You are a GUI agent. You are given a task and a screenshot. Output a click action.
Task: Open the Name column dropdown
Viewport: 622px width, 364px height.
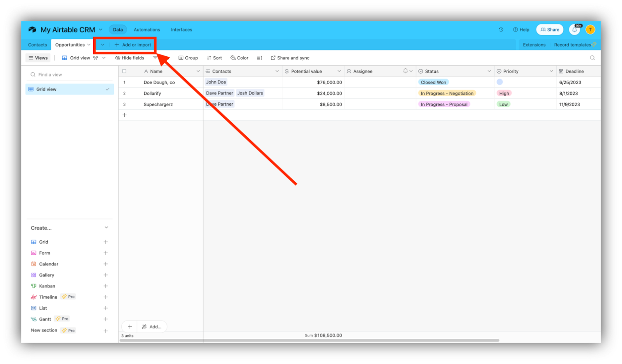[x=198, y=71]
